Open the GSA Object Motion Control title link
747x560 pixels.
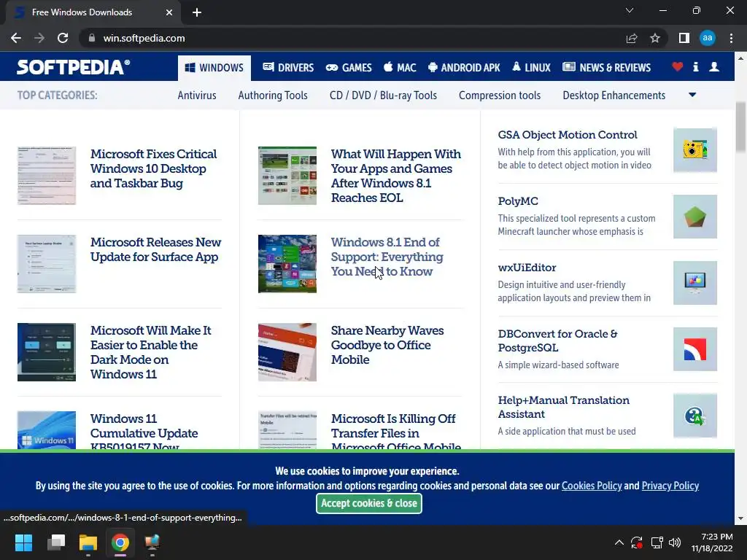tap(568, 135)
